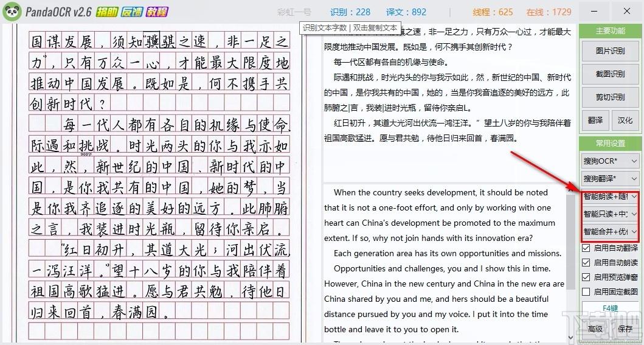Open the 高级 advanced settings
The image size is (644, 345).
[x=595, y=329]
